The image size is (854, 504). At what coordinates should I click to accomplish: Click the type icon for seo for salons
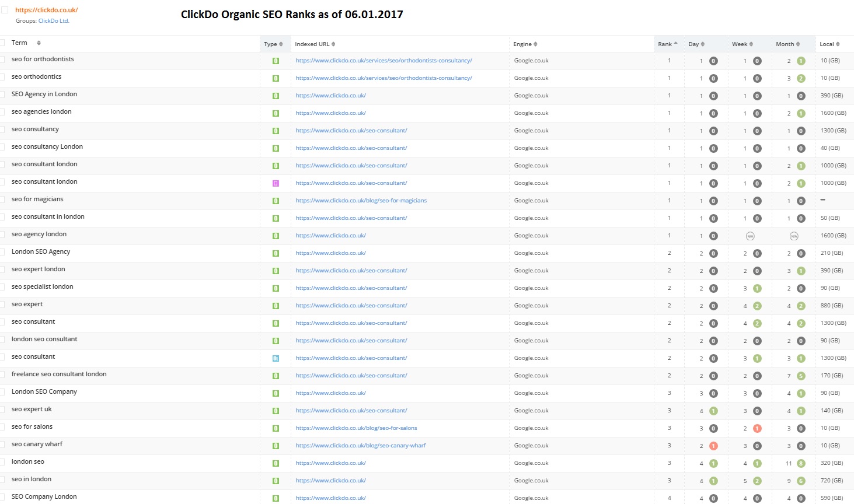[x=276, y=428]
